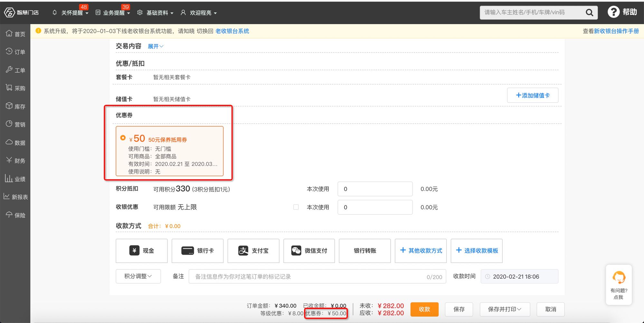
Task: Click the orange 收款 button
Action: click(x=424, y=309)
